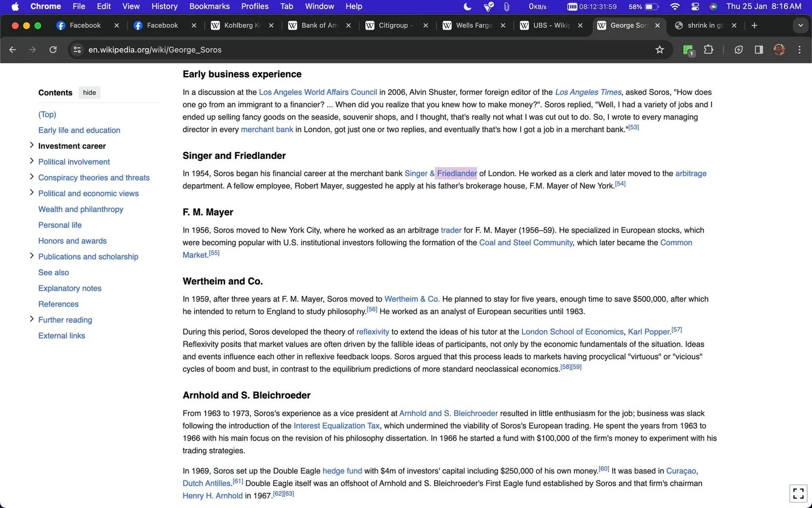Hide the Contents sidebar
Viewport: 812px width, 508px height.
point(89,93)
